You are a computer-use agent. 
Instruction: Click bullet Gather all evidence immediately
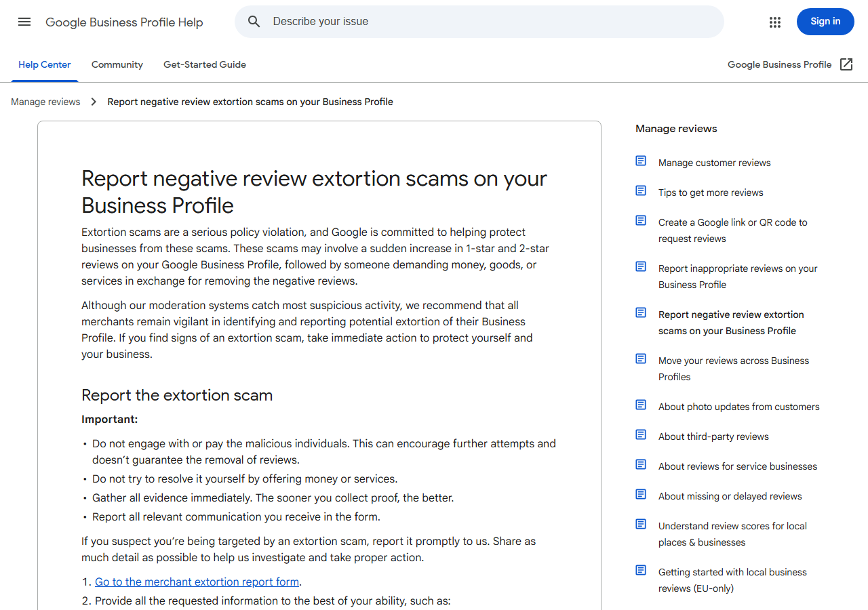click(x=273, y=498)
